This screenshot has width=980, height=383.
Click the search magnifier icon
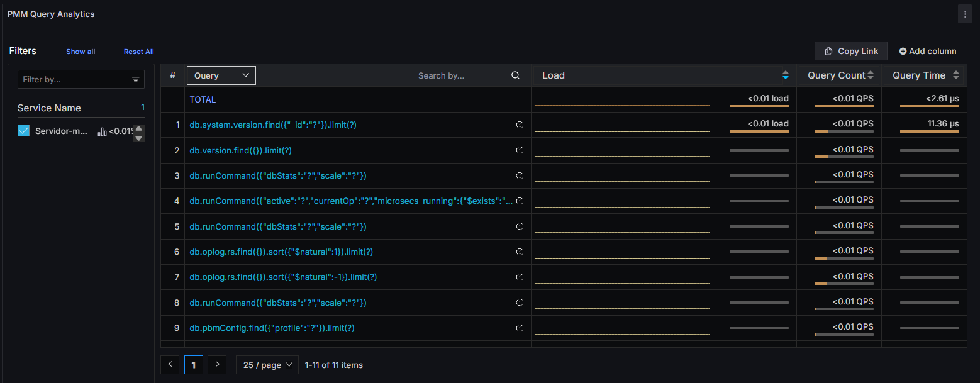click(x=515, y=75)
